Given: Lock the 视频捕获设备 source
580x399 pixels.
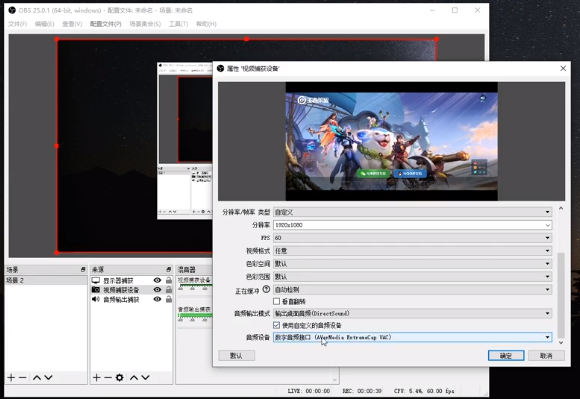Looking at the screenshot, I should click(x=169, y=290).
